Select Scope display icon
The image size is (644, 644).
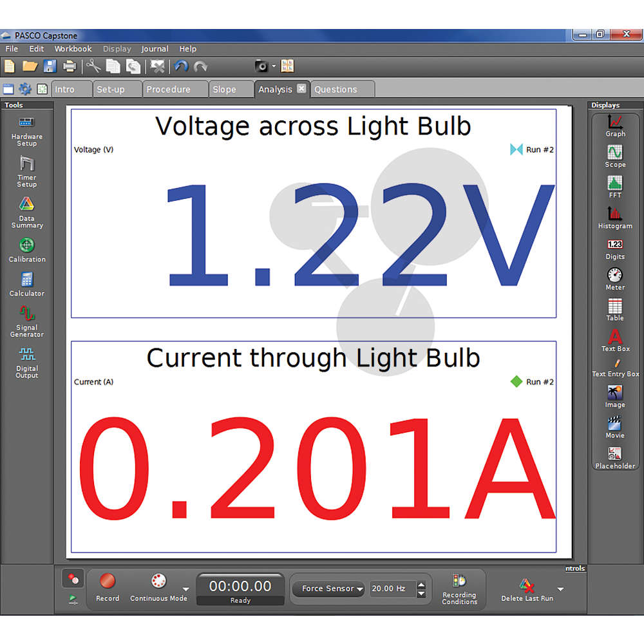click(x=615, y=156)
